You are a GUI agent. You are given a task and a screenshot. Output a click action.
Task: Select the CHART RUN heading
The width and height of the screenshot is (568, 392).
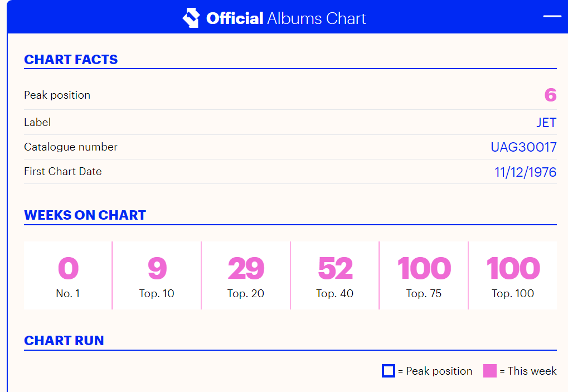pos(64,341)
